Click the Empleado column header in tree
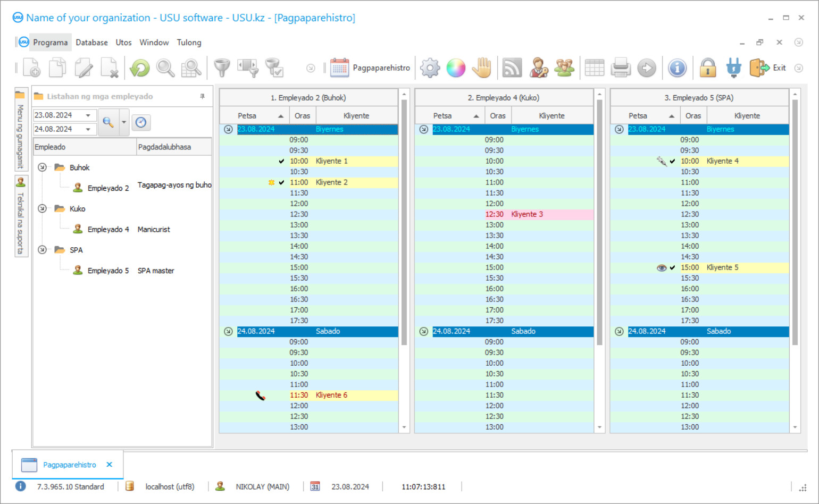 [x=85, y=147]
